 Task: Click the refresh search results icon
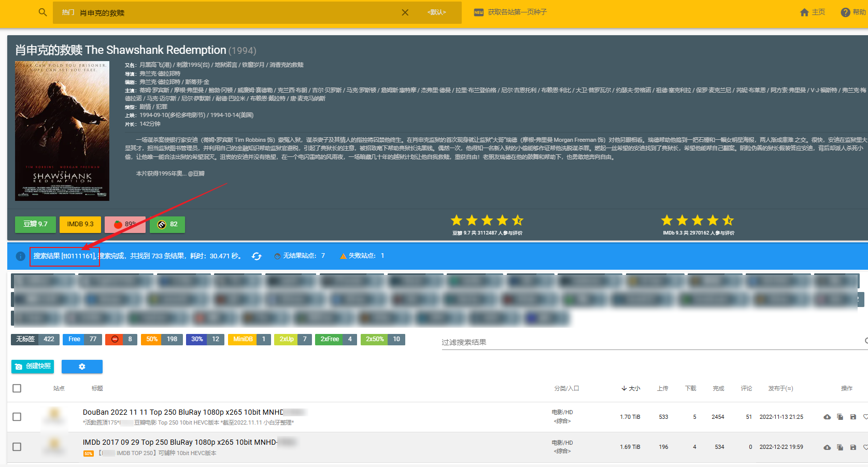[x=257, y=256]
